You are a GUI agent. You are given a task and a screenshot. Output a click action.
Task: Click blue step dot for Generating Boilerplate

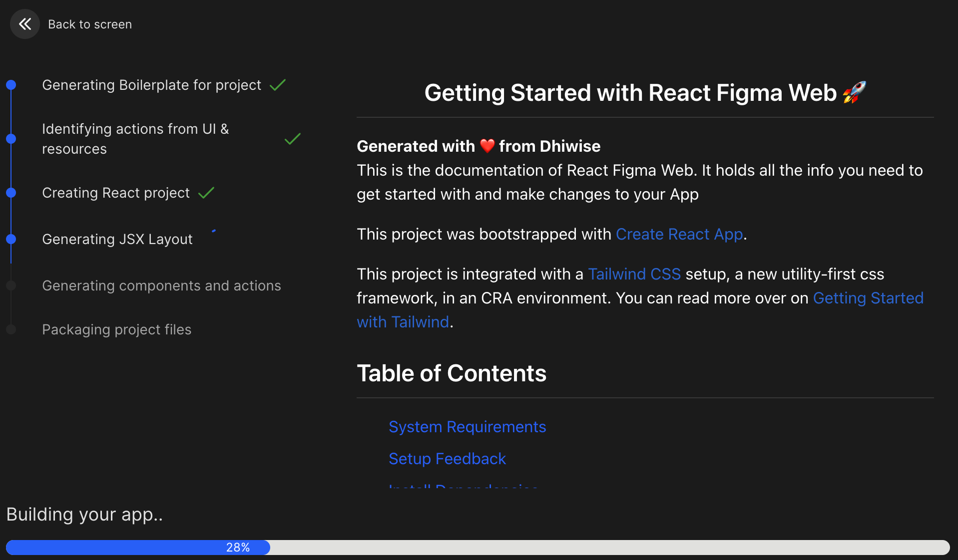click(11, 85)
